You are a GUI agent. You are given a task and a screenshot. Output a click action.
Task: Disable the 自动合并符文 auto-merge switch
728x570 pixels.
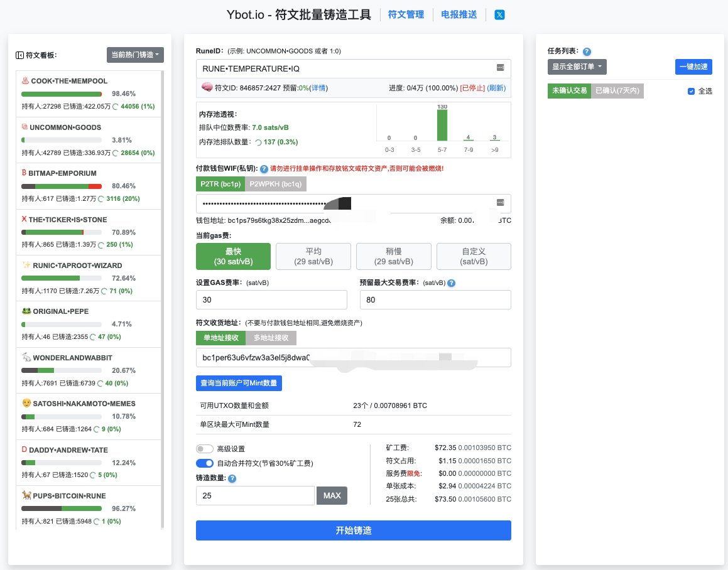pos(204,463)
